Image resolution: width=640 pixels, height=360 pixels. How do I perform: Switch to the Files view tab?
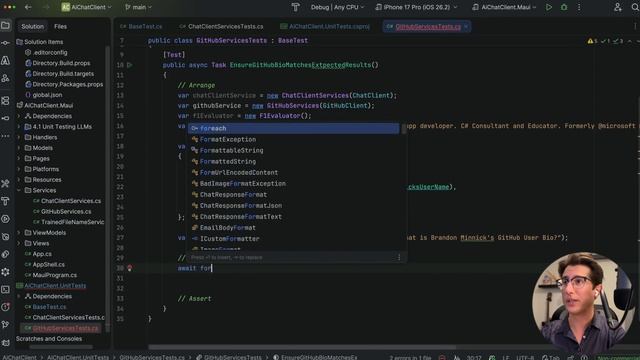[60, 27]
